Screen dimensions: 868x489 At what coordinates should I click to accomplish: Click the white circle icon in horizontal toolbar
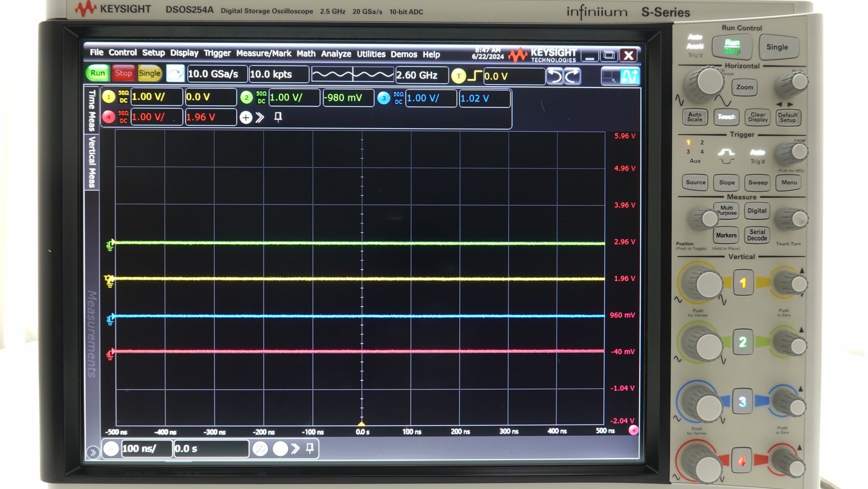coord(280,449)
